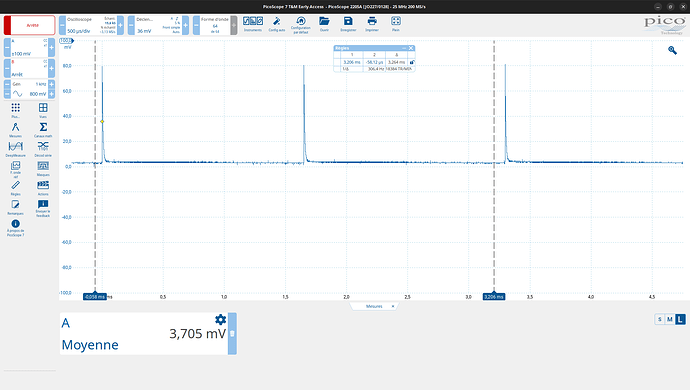Select the Règles ruler tool

pos(15,188)
